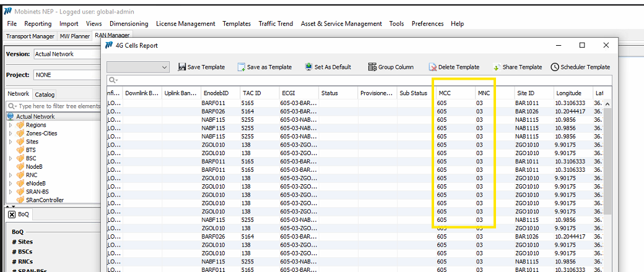The width and height of the screenshot is (644, 272).
Task: Switch to the Catalog tab
Action: pos(45,95)
